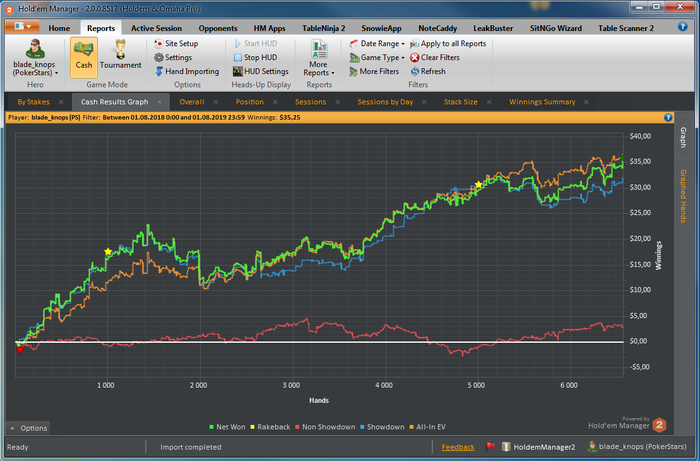Expand More Reports dropdown
Viewport: 700px width, 461px height.
pos(319,58)
